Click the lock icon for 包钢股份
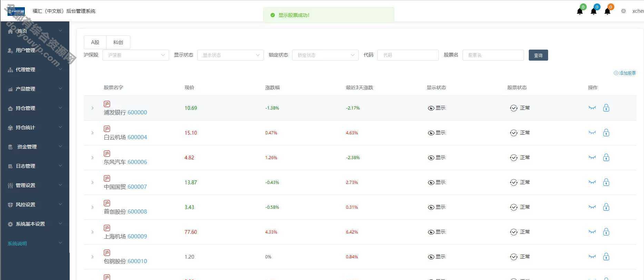The height and width of the screenshot is (280, 644). (x=606, y=257)
